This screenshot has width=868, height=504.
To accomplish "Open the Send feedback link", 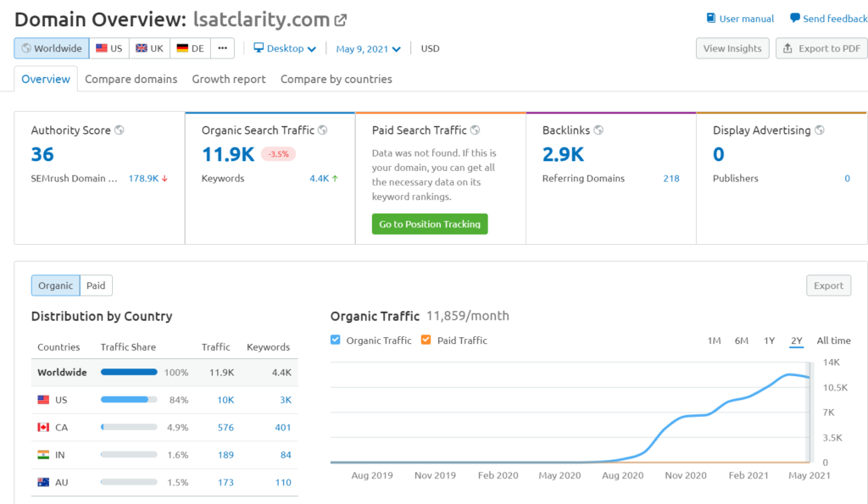I will tap(829, 19).
